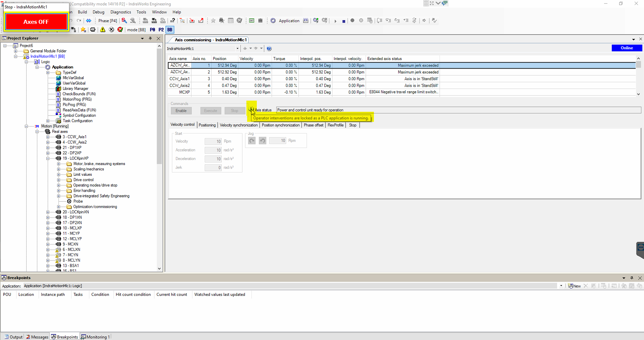Click the BB mode toolbar icon
This screenshot has height=340, width=644.
coord(170,30)
